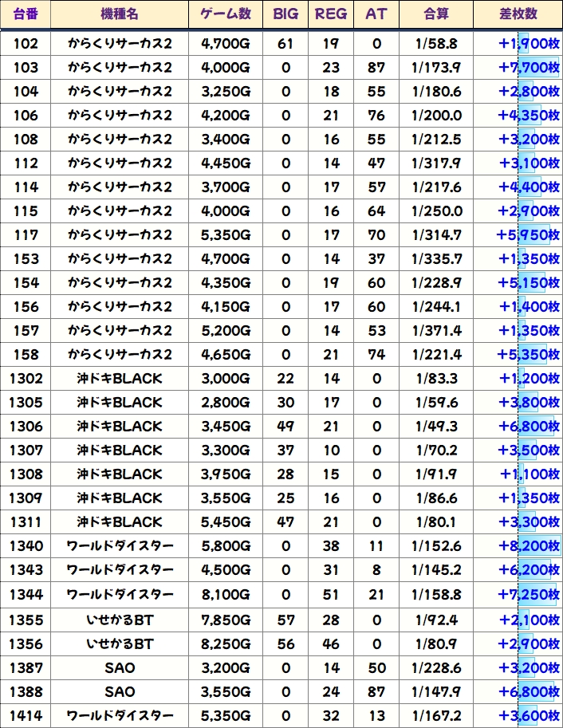Select machine number 106 cell

pos(25,116)
